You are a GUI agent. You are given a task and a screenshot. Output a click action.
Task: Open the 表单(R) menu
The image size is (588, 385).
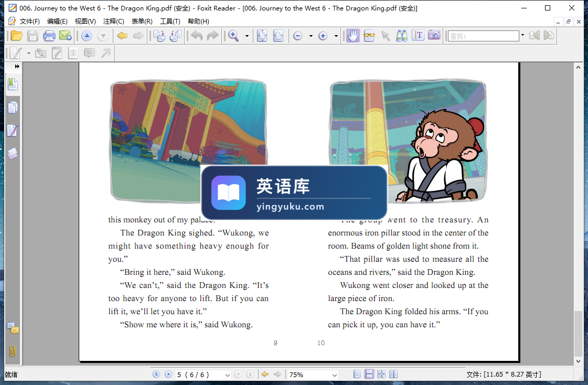click(x=142, y=22)
